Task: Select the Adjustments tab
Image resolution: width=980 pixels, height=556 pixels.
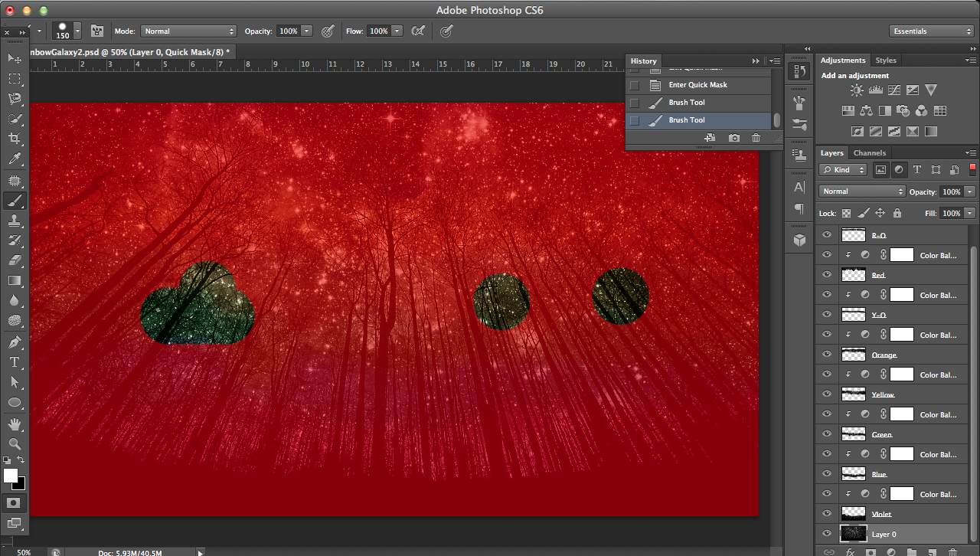Action: [x=843, y=61]
